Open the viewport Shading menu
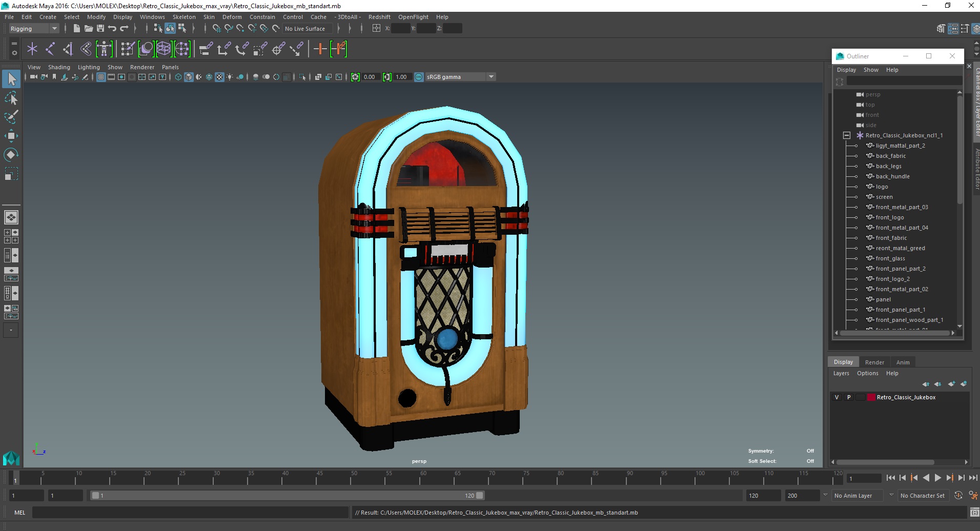 coord(59,67)
